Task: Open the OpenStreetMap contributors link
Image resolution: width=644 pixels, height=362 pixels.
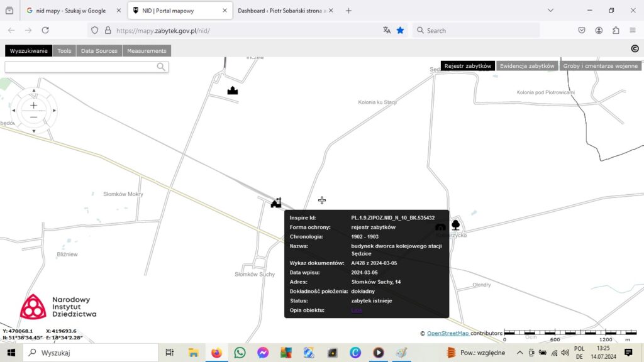Action: tap(448, 333)
